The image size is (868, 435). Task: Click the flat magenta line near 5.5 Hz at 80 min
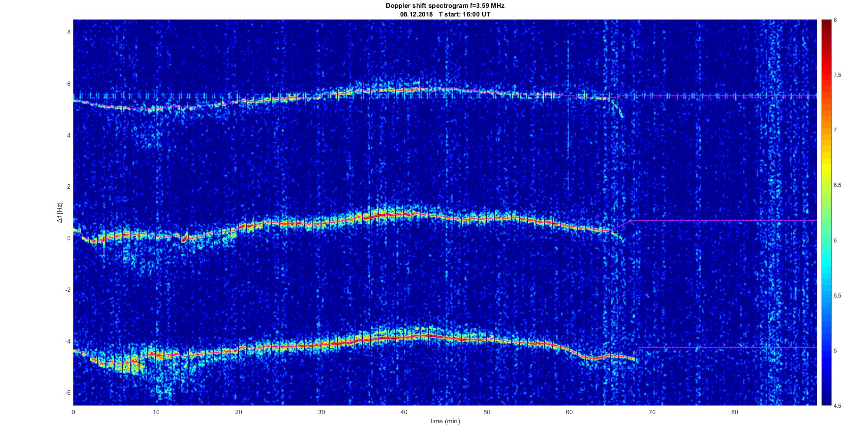coord(734,95)
